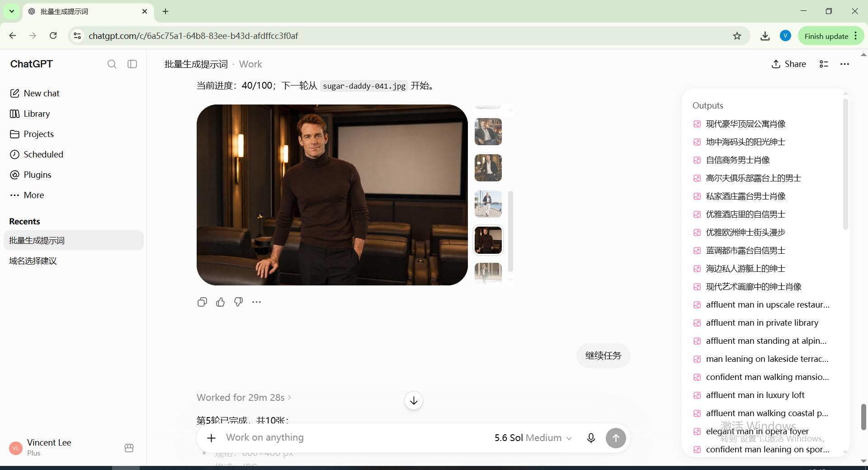The width and height of the screenshot is (868, 470).
Task: Start a New chat
Action: (73, 93)
